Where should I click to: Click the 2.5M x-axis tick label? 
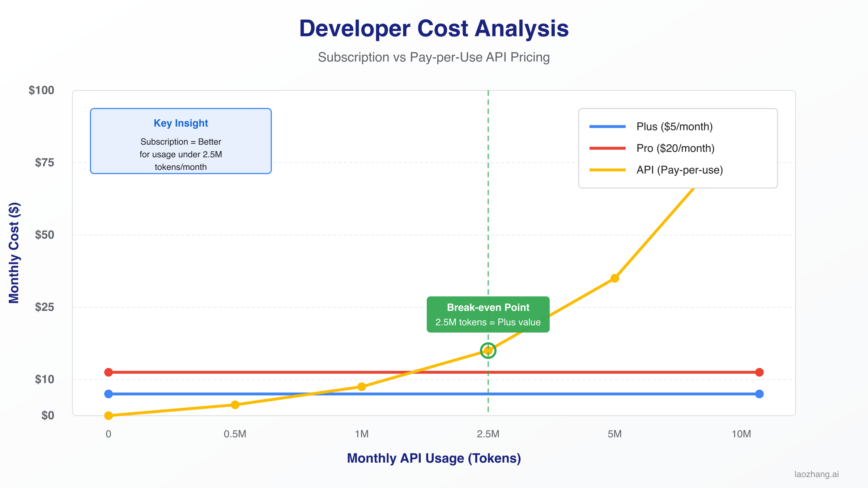pos(488,434)
